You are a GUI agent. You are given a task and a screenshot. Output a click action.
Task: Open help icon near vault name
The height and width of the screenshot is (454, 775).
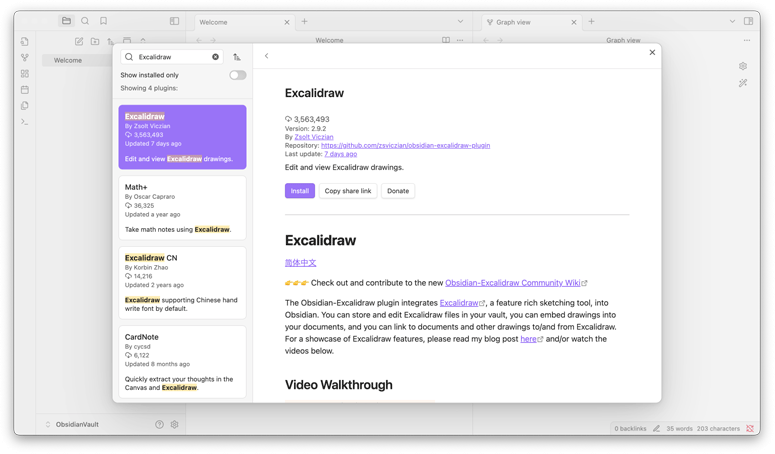159,424
